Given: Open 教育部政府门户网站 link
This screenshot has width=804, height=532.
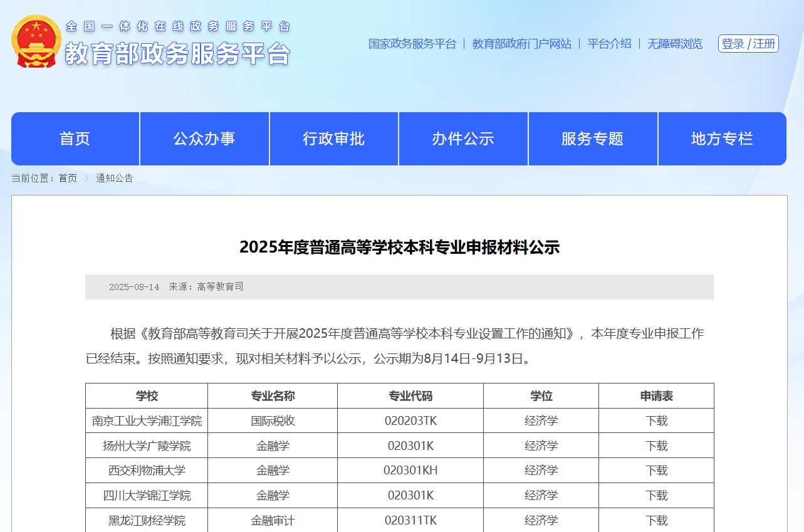Looking at the screenshot, I should pyautogui.click(x=522, y=44).
